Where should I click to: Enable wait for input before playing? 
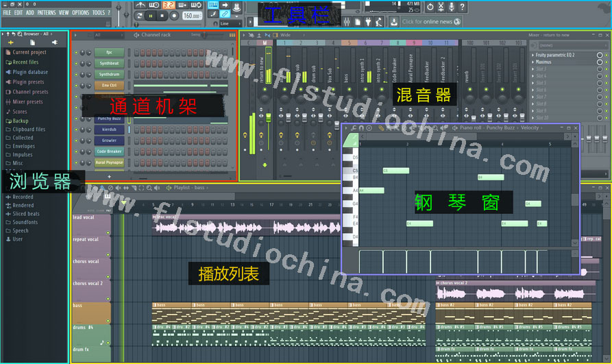[x=154, y=5]
